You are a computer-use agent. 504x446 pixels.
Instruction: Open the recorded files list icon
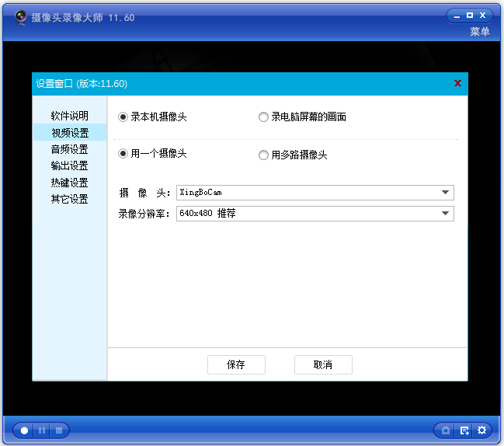click(x=464, y=430)
